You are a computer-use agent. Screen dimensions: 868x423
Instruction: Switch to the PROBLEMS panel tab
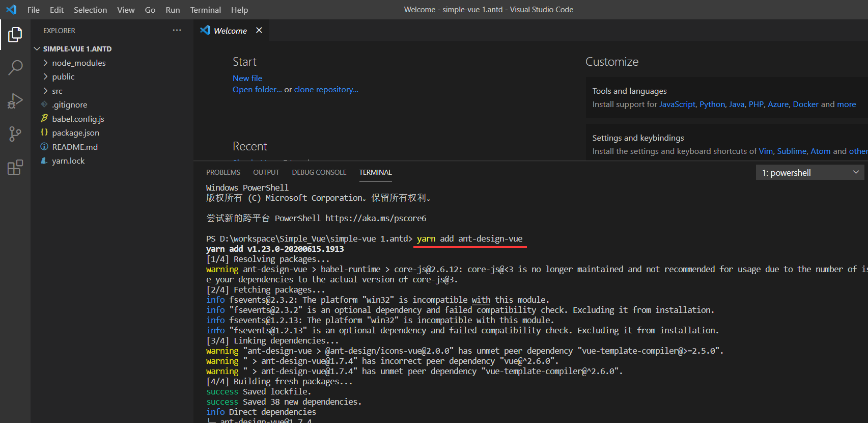223,172
